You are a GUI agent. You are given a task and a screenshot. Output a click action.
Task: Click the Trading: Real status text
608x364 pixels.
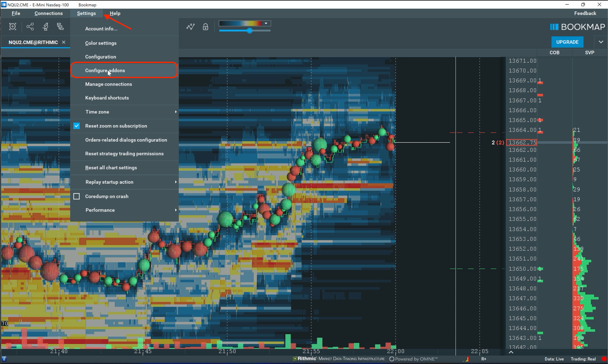[583, 359]
